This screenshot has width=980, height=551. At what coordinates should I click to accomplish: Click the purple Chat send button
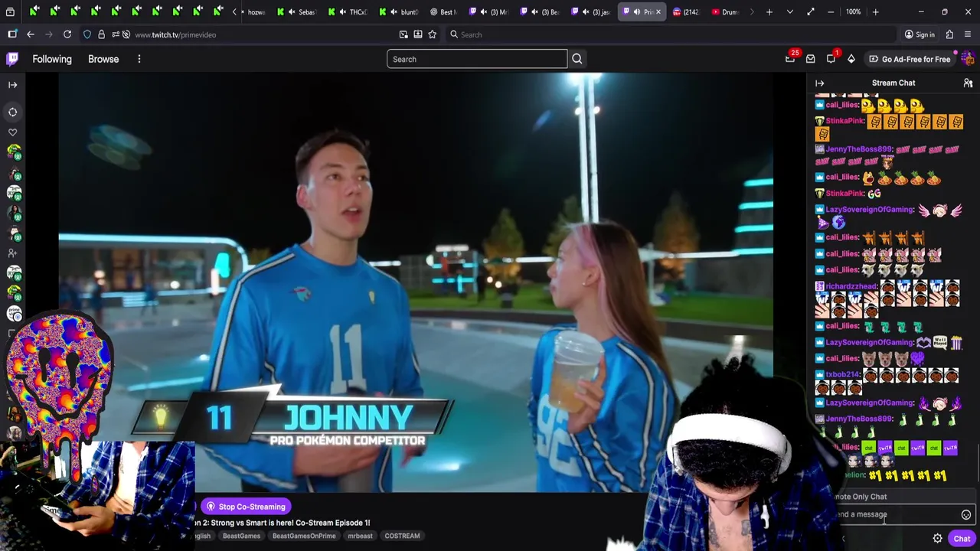(962, 539)
